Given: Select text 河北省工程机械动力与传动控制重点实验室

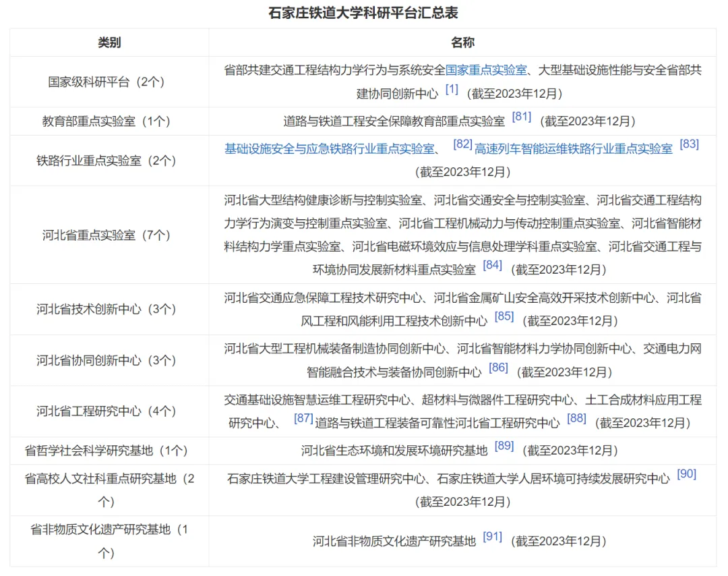Looking at the screenshot, I should pos(510,223).
